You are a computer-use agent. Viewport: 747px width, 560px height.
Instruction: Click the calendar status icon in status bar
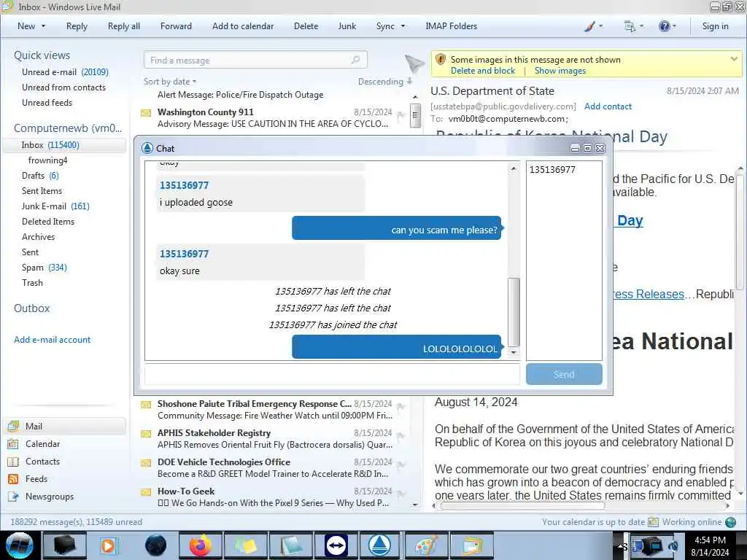(x=653, y=522)
